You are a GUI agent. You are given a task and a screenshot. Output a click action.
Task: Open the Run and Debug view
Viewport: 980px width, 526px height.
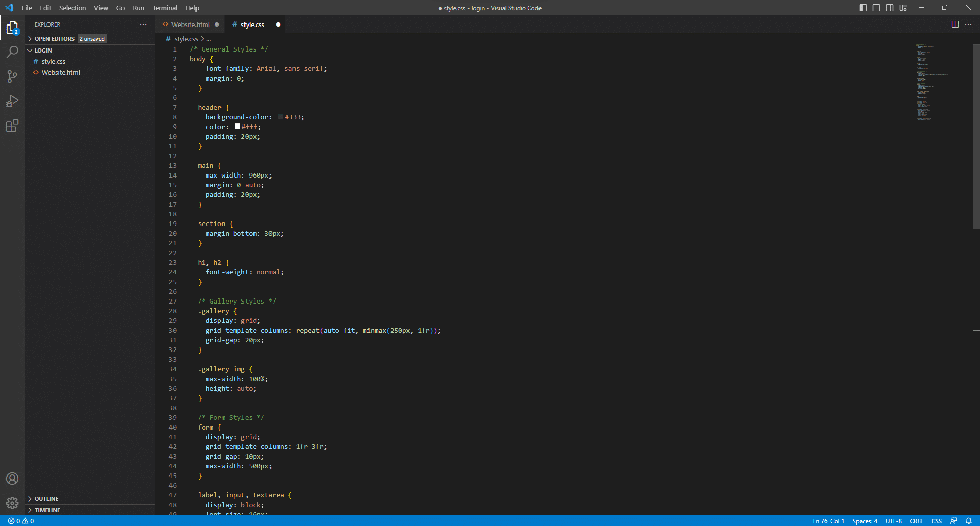tap(12, 101)
